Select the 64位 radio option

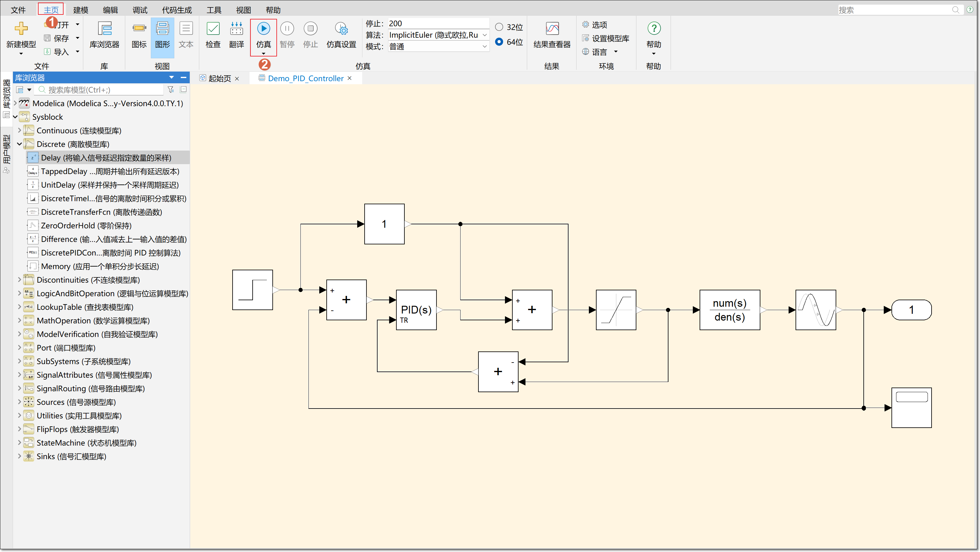point(499,41)
